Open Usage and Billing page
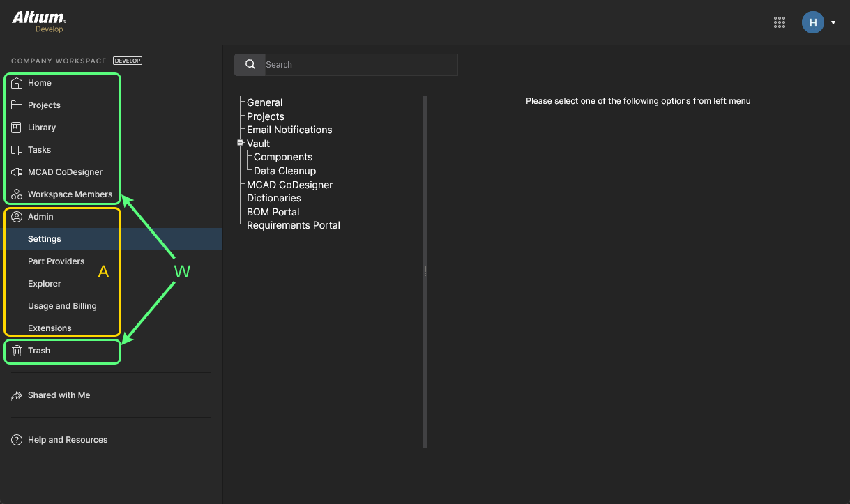This screenshot has width=850, height=504. (62, 306)
